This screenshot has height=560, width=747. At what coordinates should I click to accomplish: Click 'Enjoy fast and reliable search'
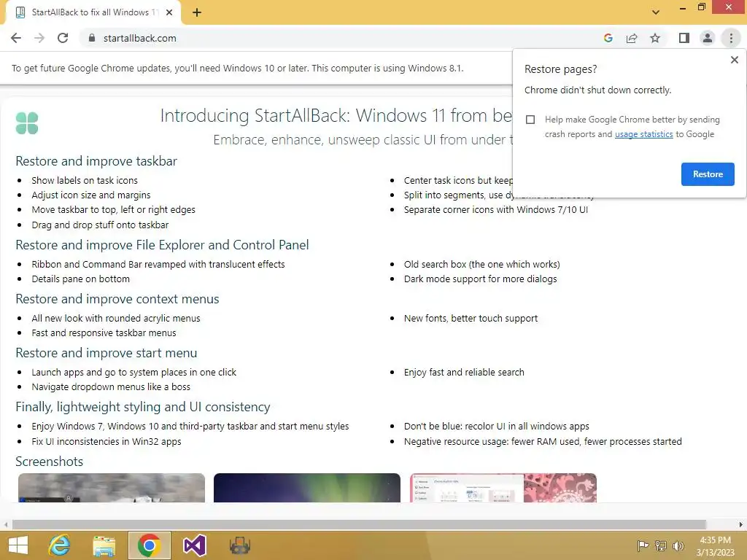pos(464,373)
